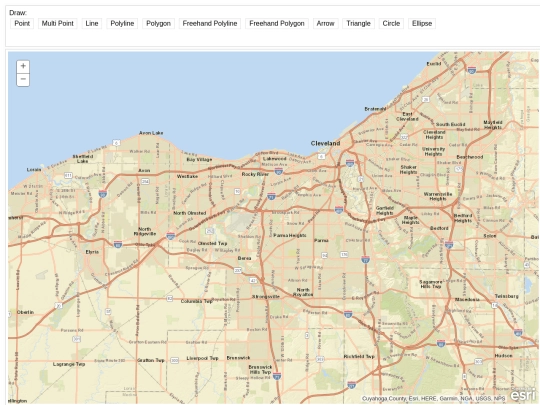
Task: Click the Elyria map label
Action: (92, 252)
